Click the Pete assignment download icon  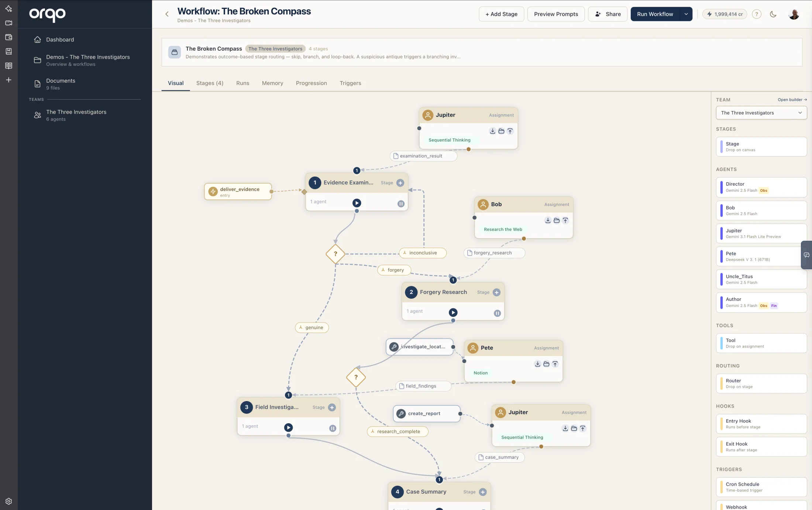pyautogui.click(x=537, y=364)
